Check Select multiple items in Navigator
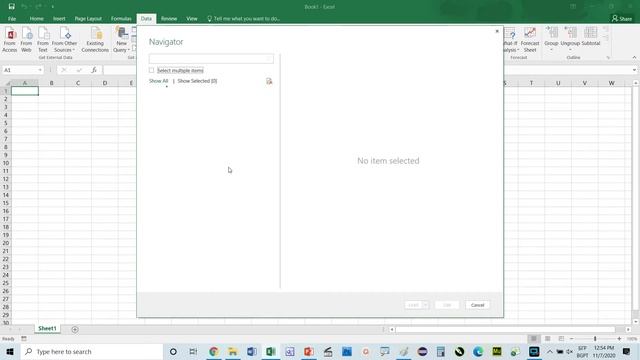Viewport: 640px width, 360px height. point(151,71)
